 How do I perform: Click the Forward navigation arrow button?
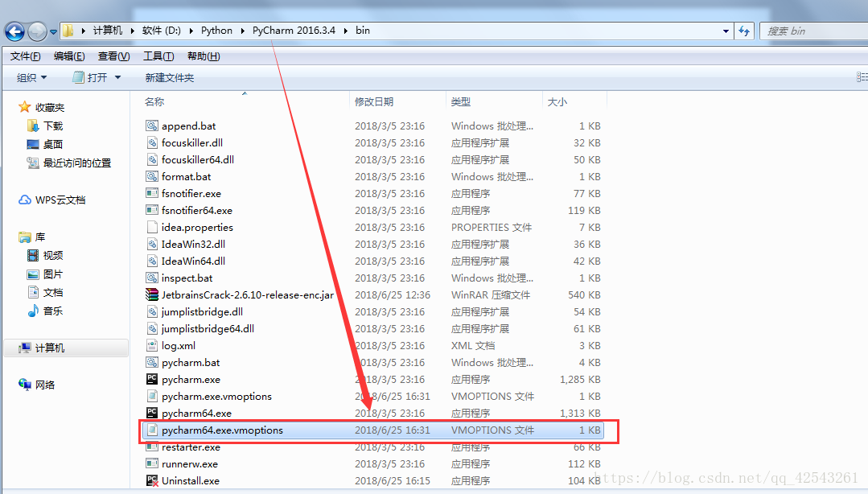(x=37, y=31)
